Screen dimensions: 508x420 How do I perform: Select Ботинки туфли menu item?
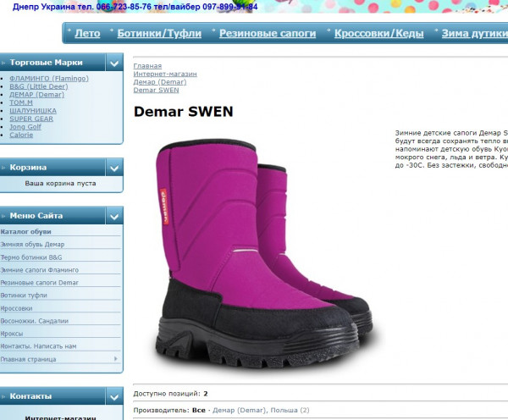point(24,296)
